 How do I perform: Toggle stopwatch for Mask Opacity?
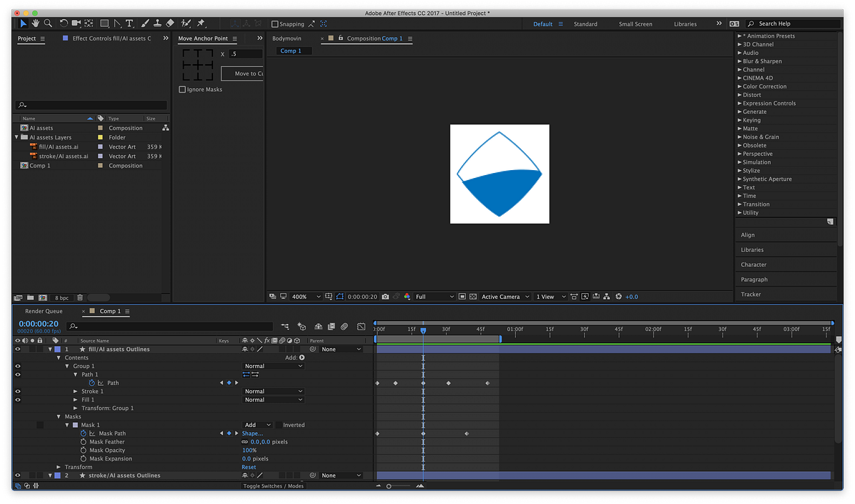pyautogui.click(x=83, y=451)
